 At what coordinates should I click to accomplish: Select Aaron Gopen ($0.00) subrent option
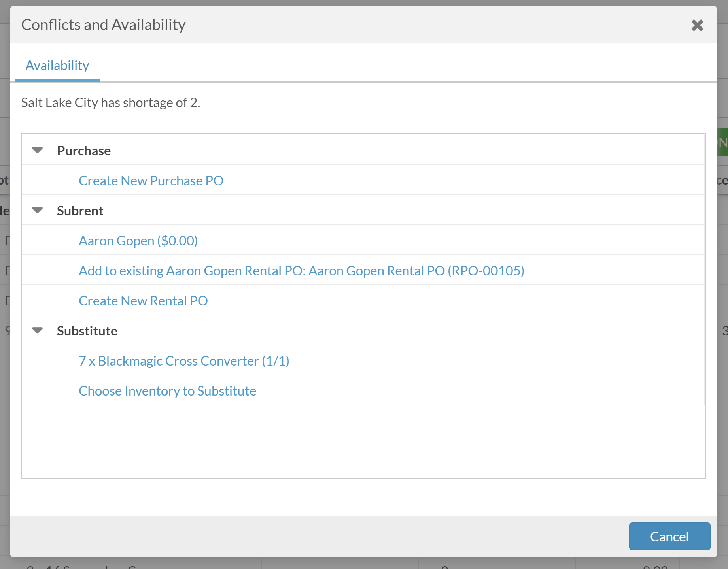138,241
